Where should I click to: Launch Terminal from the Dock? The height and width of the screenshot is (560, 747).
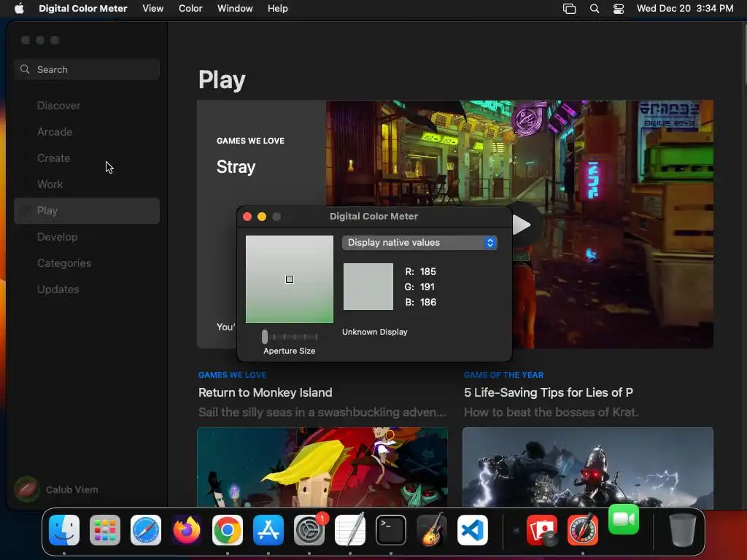click(391, 530)
